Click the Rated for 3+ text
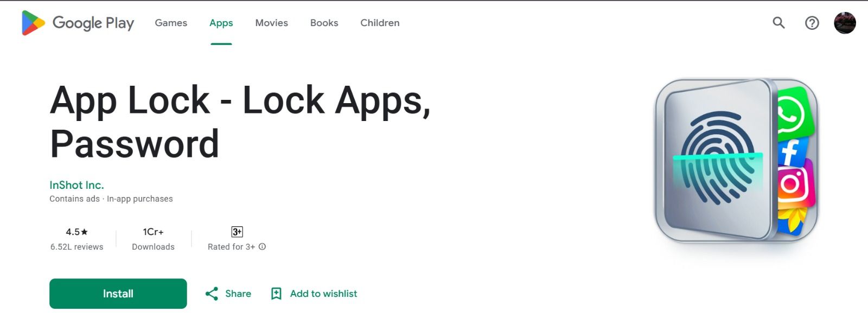The height and width of the screenshot is (318, 868). point(231,247)
